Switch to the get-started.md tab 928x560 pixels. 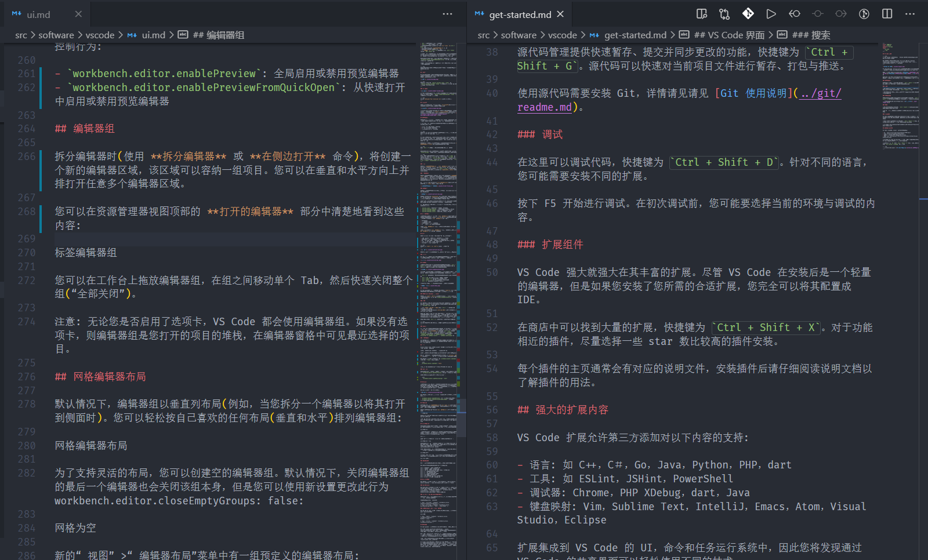click(519, 14)
